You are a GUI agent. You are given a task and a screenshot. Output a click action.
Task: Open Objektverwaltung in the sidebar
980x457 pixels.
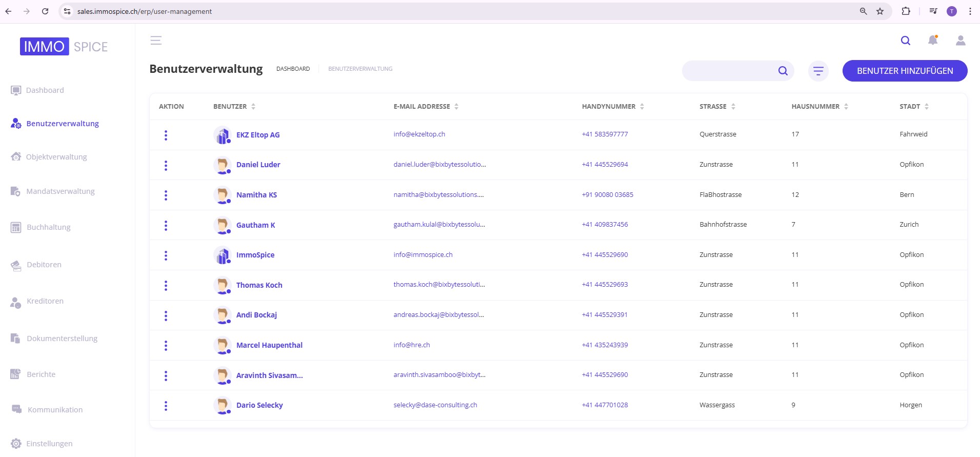[56, 157]
